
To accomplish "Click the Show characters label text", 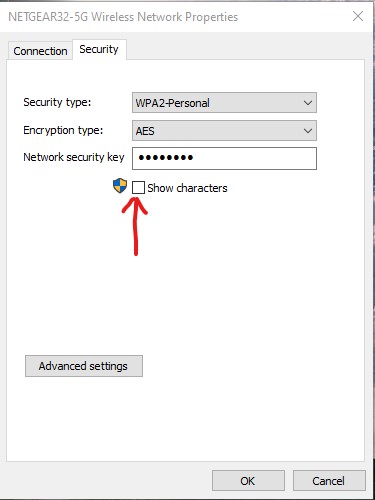I will [x=187, y=188].
